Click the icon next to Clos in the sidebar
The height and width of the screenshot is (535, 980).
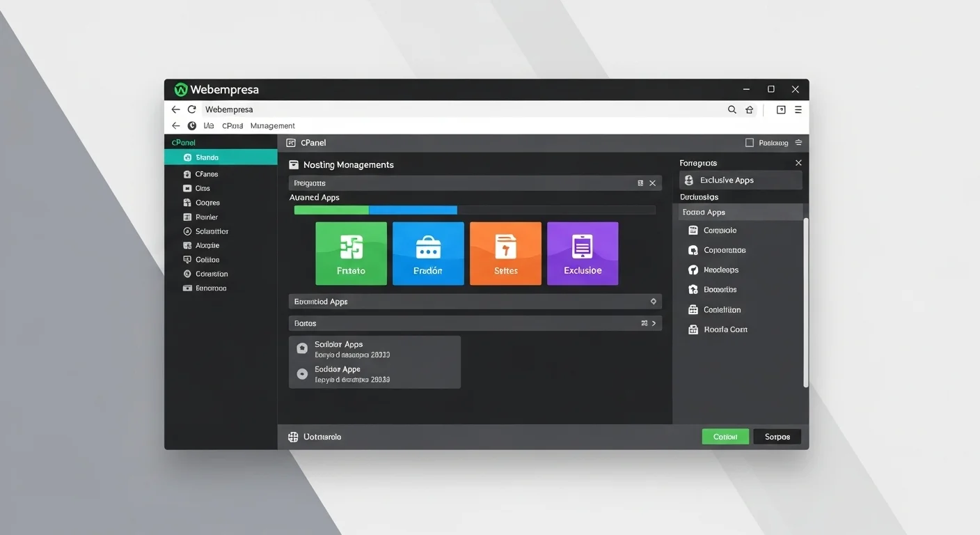click(187, 188)
